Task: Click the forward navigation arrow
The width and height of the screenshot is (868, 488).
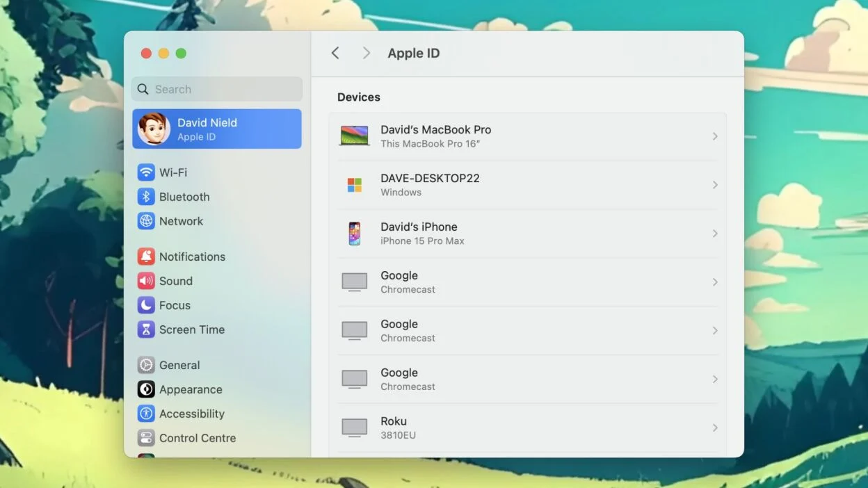Action: coord(367,54)
